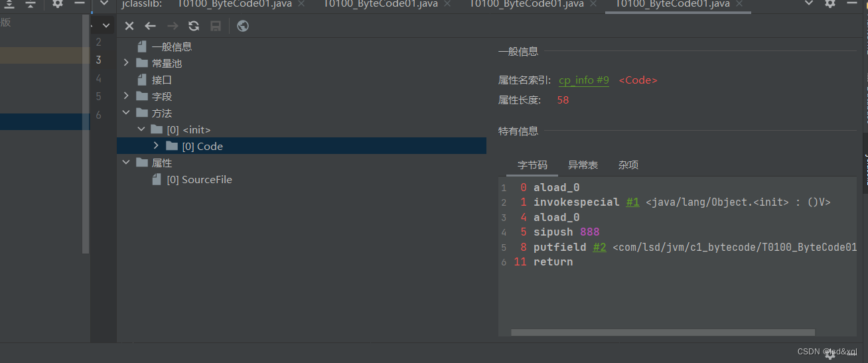
Task: Switch to the 异常表 tab
Action: (x=583, y=165)
